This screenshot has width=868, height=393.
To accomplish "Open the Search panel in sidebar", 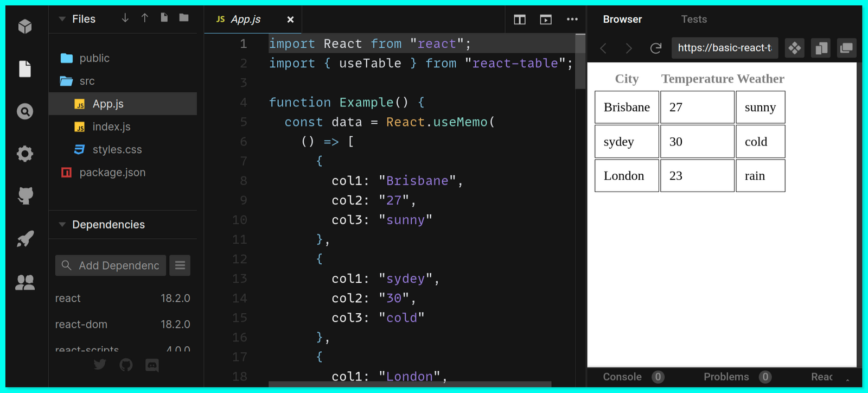I will coord(25,111).
